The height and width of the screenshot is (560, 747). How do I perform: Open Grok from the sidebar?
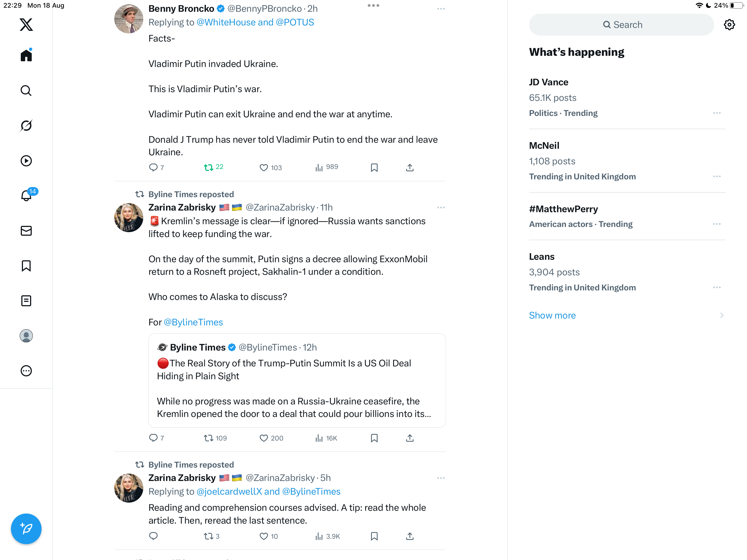pyautogui.click(x=26, y=126)
